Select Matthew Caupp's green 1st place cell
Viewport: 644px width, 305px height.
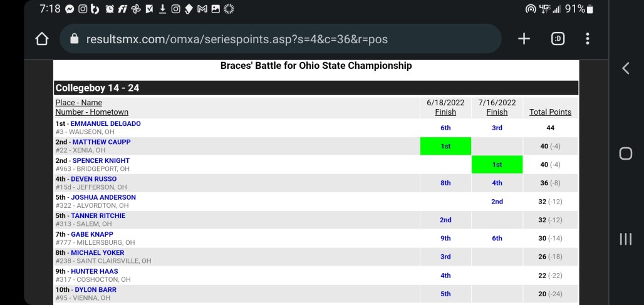point(445,146)
